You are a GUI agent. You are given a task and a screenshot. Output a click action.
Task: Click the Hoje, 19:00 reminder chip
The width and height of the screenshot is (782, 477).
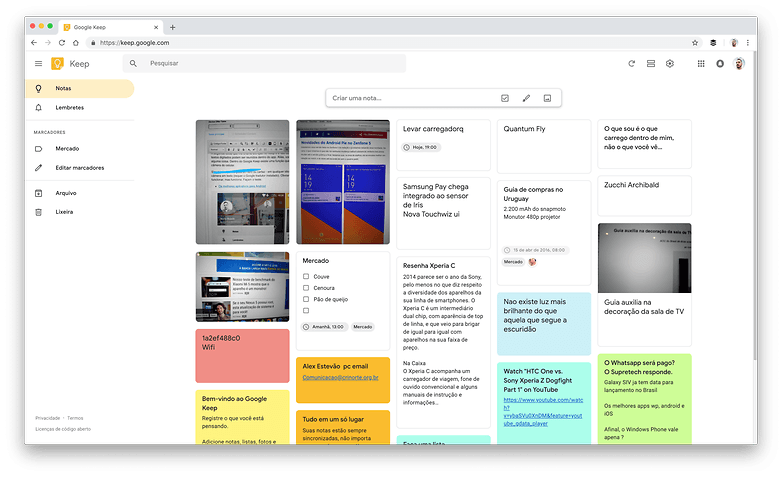(420, 147)
